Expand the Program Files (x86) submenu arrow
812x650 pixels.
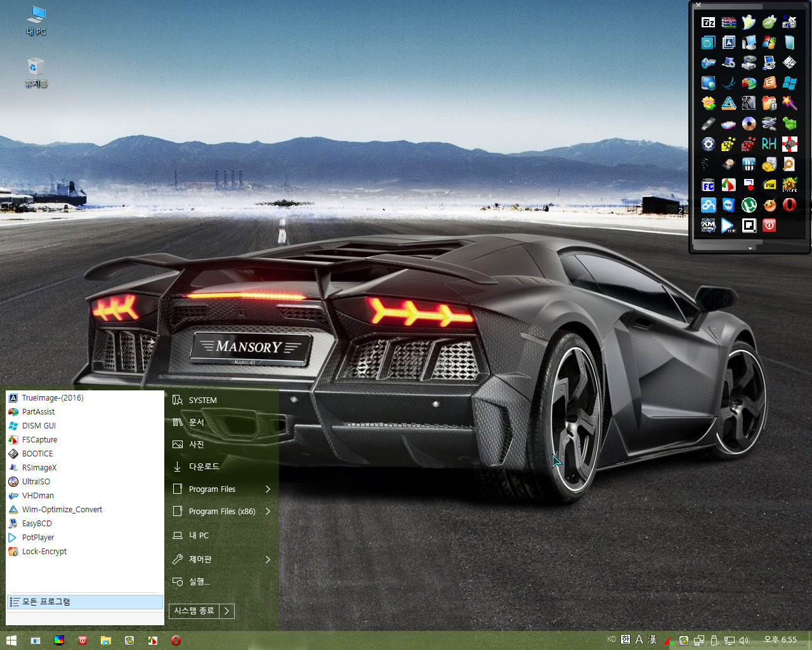tap(268, 512)
